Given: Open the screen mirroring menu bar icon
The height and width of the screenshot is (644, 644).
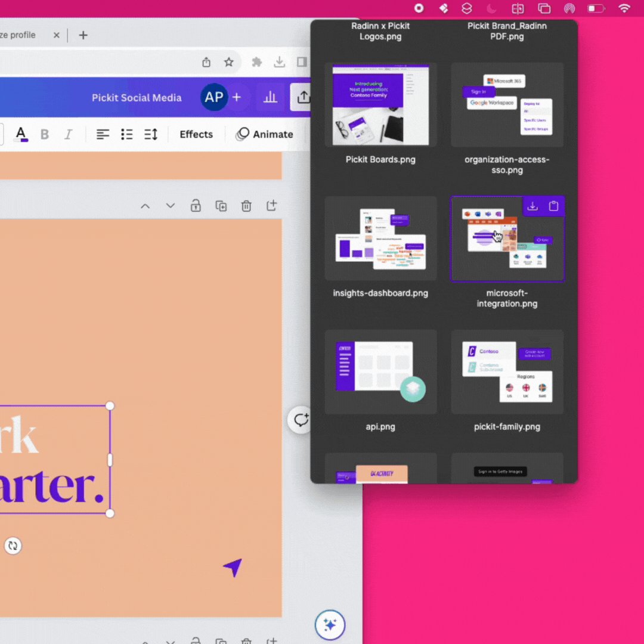Looking at the screenshot, I should 544,8.
